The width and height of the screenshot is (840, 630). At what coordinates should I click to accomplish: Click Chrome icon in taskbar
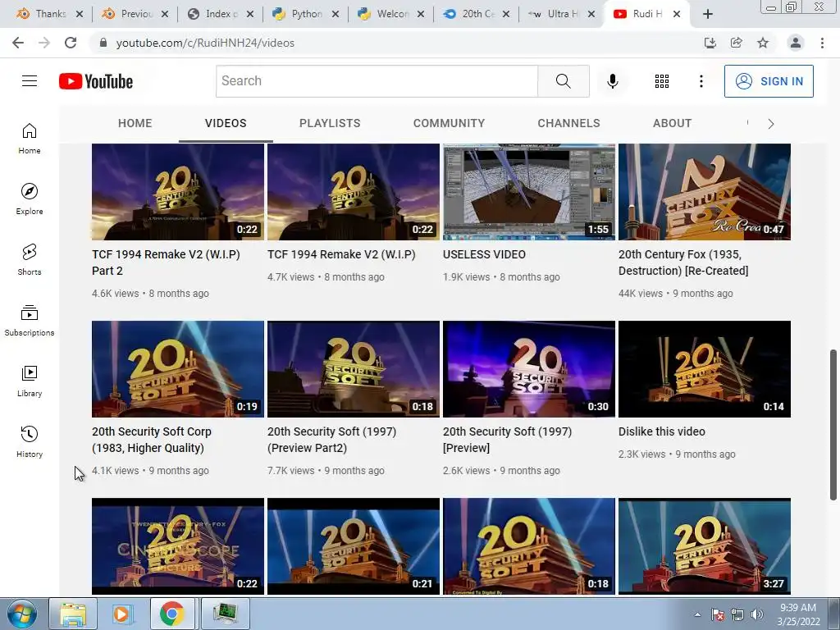[172, 614]
